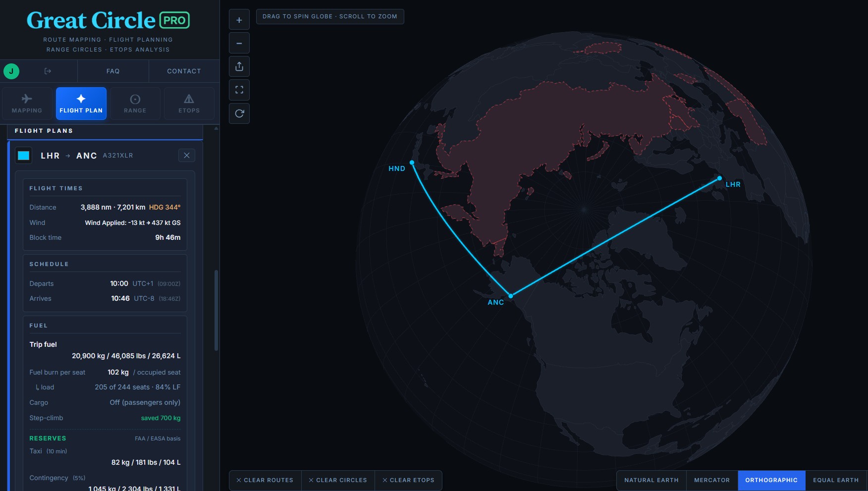Click the flight plan panel scrollbar
The image size is (868, 491).
point(216,310)
